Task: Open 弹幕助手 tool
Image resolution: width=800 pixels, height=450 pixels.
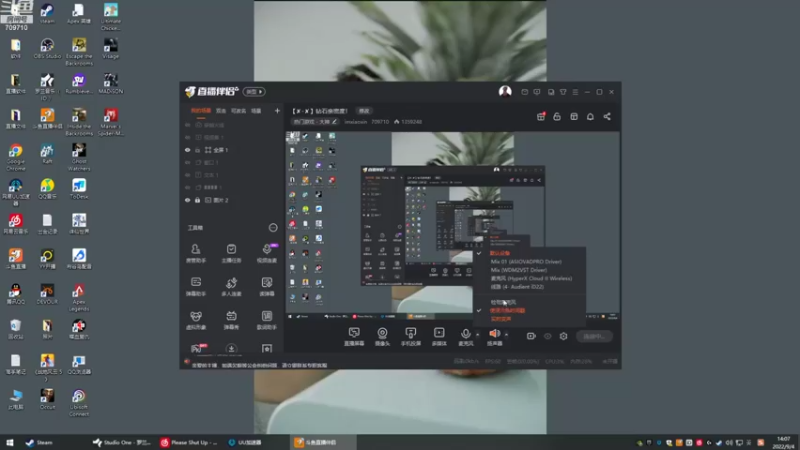Action: pos(195,287)
